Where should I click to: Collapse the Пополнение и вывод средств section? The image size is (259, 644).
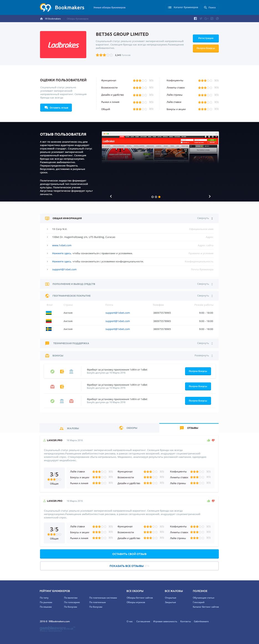(205, 284)
